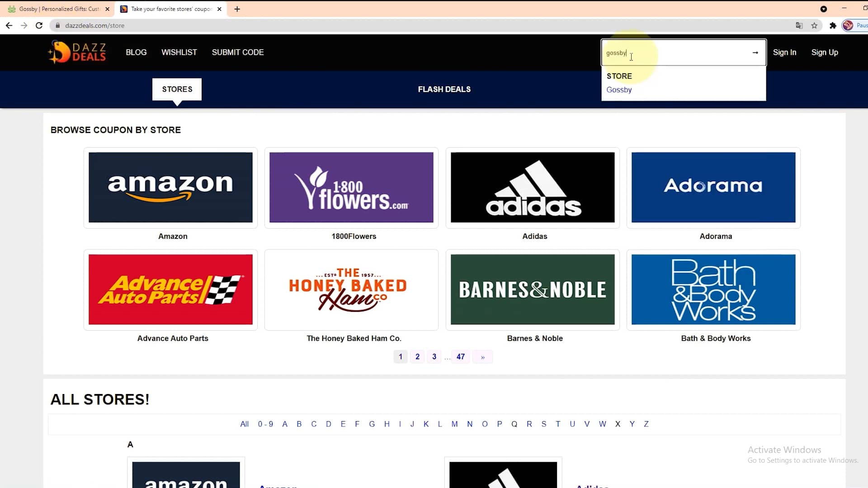
Task: Filter all stores by All
Action: pos(244,424)
